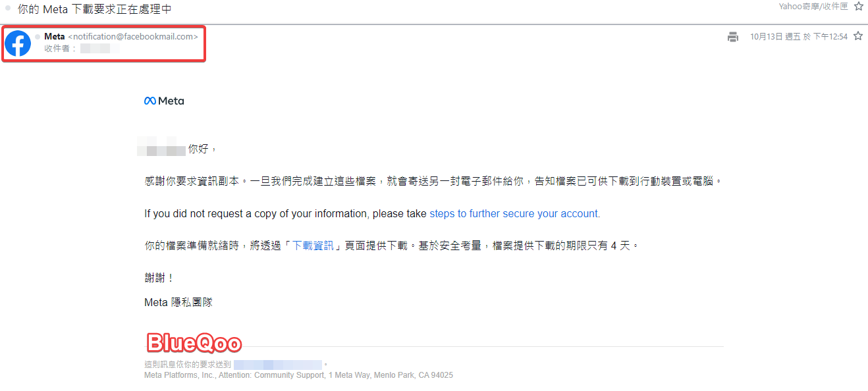Image resolution: width=868 pixels, height=391 pixels.
Task: Click sender name Meta in header
Action: tap(54, 37)
